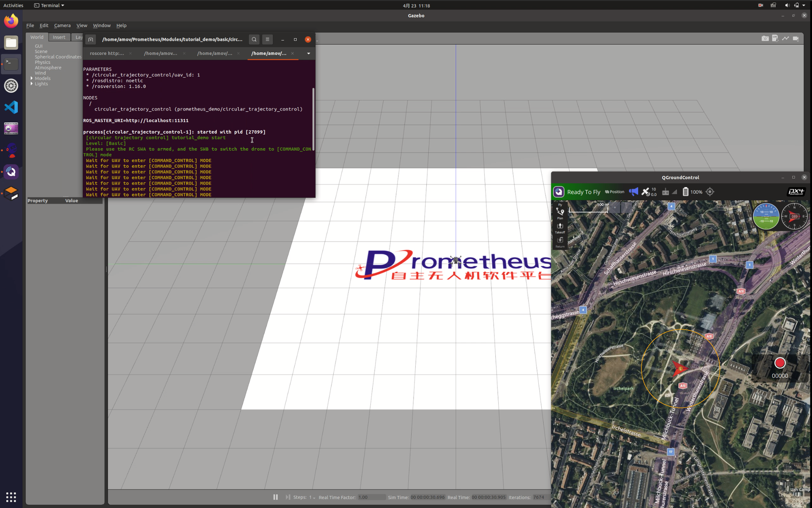
Task: Select Atmosphere in the World tree
Action: (x=48, y=68)
